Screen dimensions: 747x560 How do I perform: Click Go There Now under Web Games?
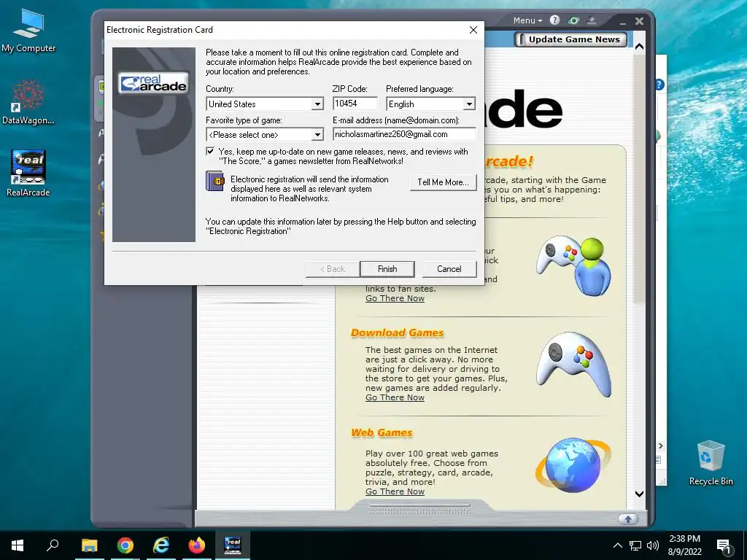[395, 492]
